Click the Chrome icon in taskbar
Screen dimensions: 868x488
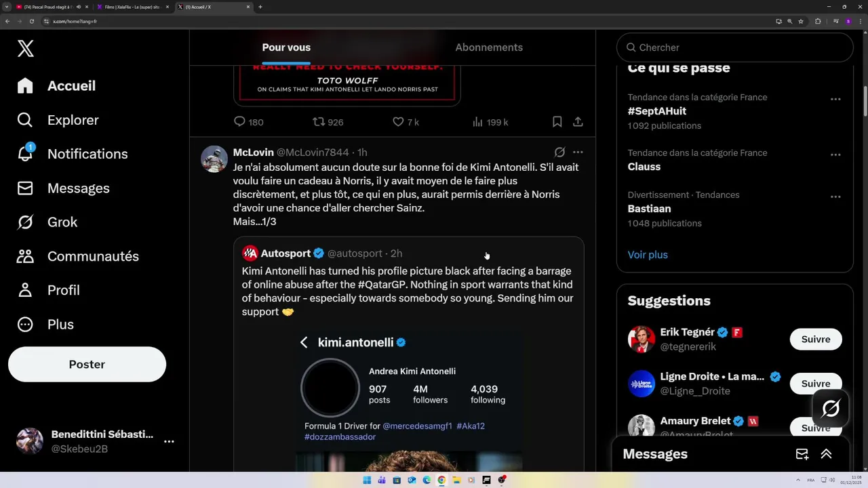(x=441, y=480)
